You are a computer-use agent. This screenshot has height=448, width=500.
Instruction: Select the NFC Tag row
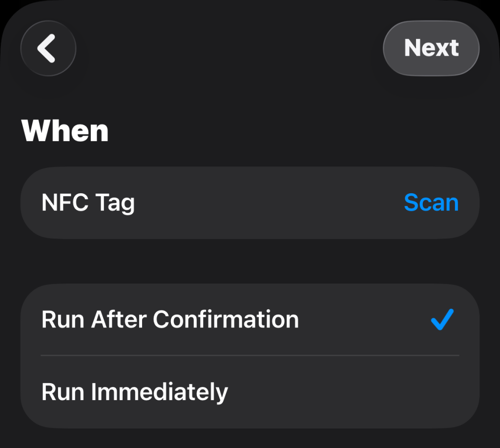(x=249, y=203)
